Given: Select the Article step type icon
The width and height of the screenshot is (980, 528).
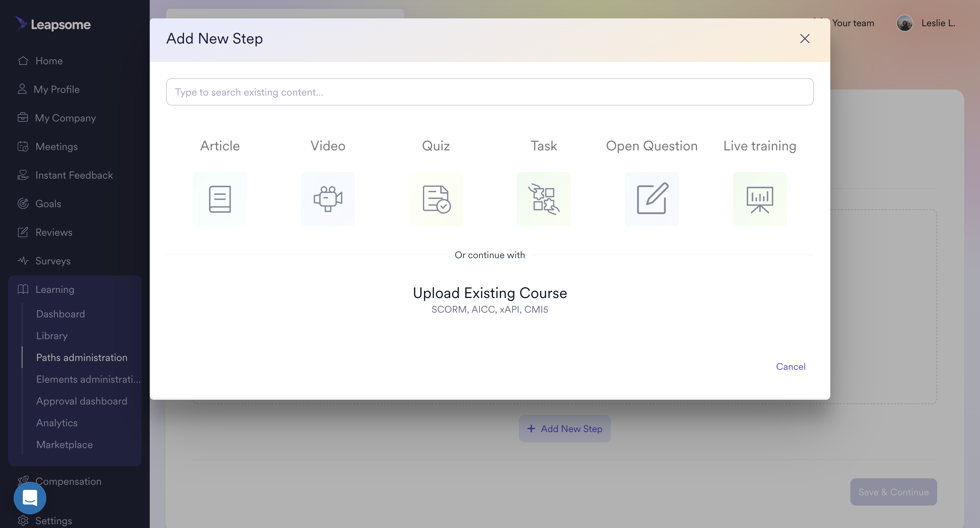Looking at the screenshot, I should (x=220, y=199).
